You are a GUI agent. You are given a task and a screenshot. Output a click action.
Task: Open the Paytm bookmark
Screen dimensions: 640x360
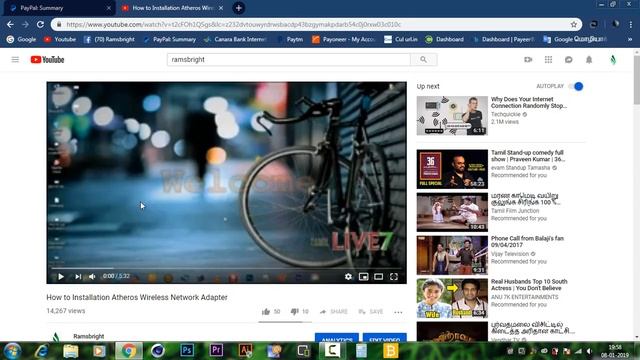[x=290, y=39]
